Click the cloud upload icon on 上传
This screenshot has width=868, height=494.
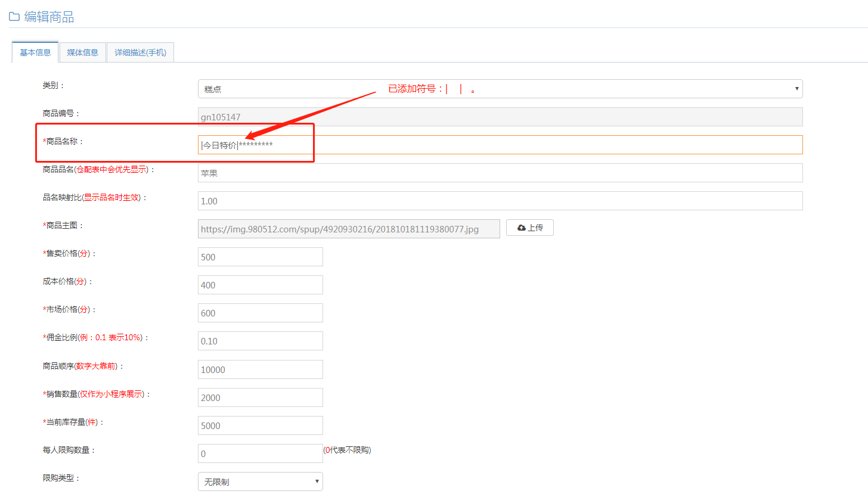522,228
